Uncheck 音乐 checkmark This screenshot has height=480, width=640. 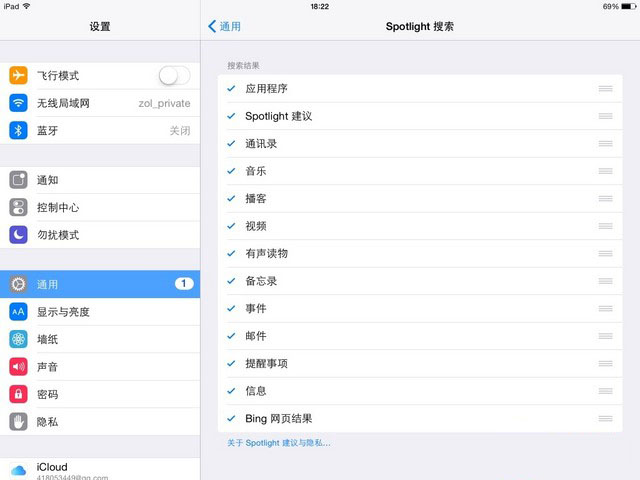tap(231, 171)
